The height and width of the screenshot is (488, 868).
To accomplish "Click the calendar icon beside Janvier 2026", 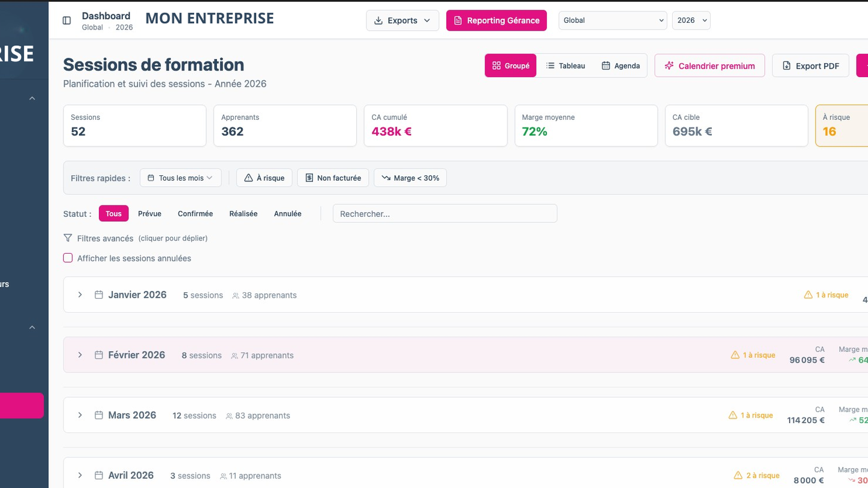I will (x=99, y=295).
